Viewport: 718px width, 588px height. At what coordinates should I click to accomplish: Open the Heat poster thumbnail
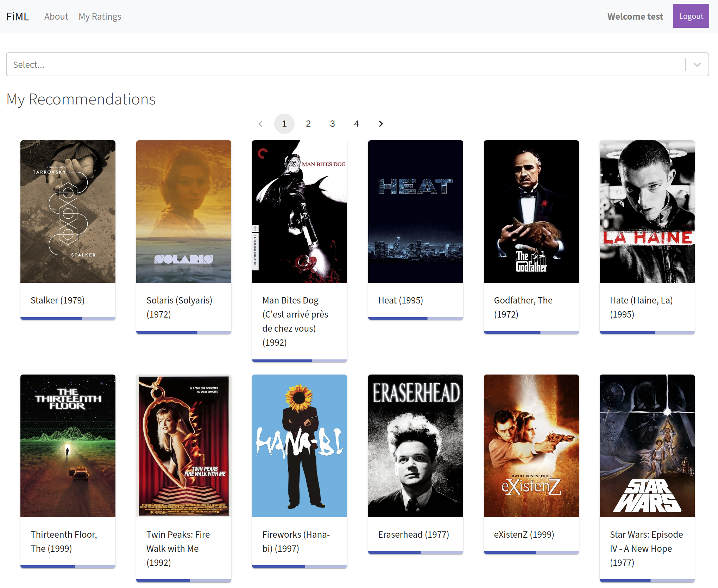[415, 211]
